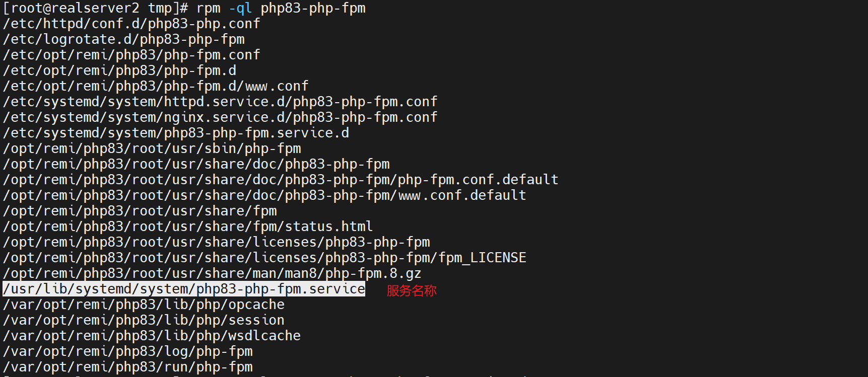Click the httpd.service.d/php83-php-fpm.conf line
Screen dimensions: 868x377
pos(220,102)
